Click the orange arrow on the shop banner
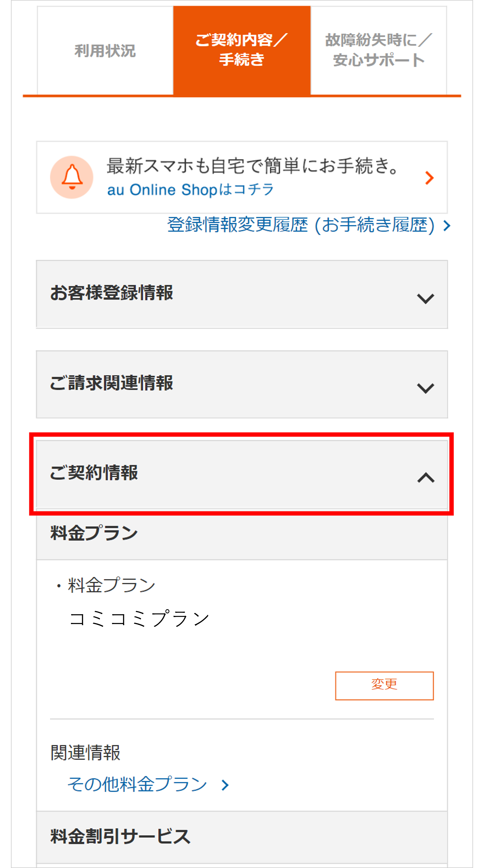Image resolution: width=484 pixels, height=868 pixels. click(429, 178)
